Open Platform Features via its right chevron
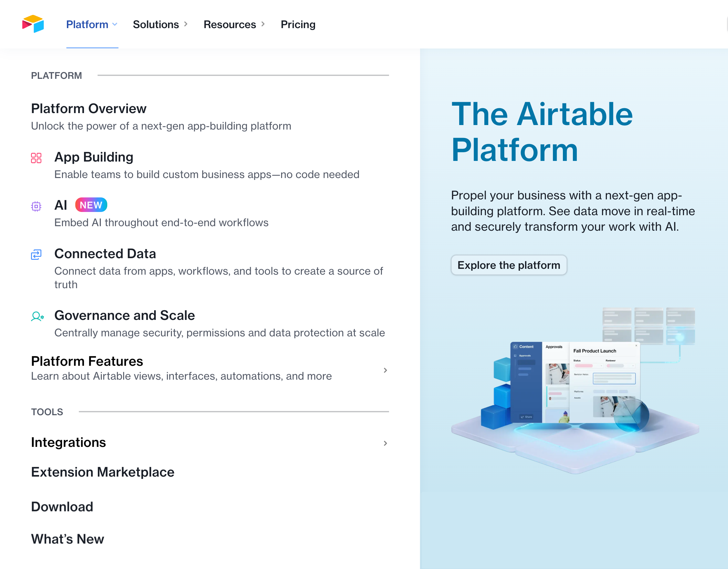The image size is (728, 569). tap(385, 370)
